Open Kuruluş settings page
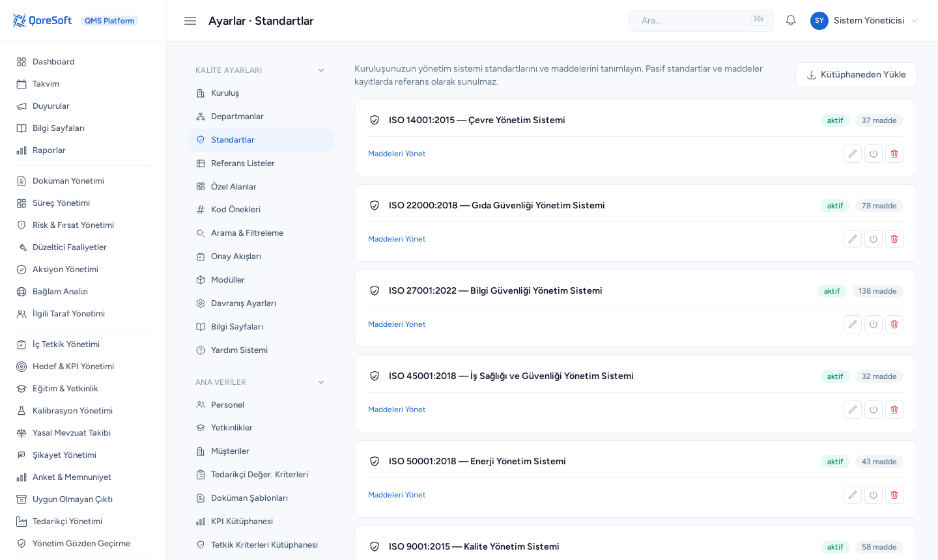 [261, 93]
